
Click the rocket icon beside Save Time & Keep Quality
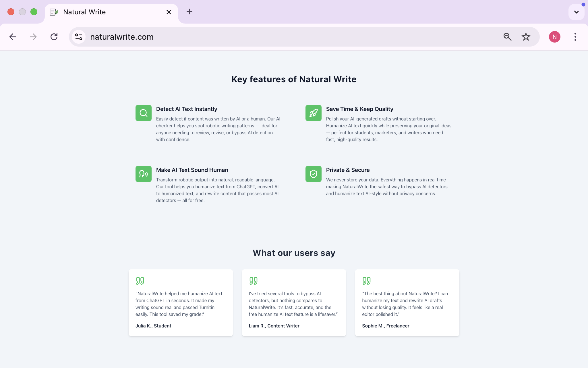314,113
